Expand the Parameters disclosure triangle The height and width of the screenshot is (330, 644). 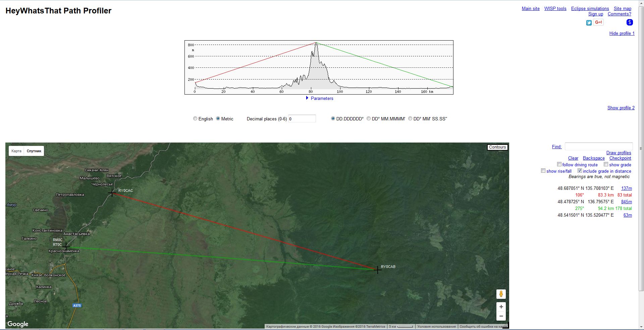pyautogui.click(x=307, y=98)
